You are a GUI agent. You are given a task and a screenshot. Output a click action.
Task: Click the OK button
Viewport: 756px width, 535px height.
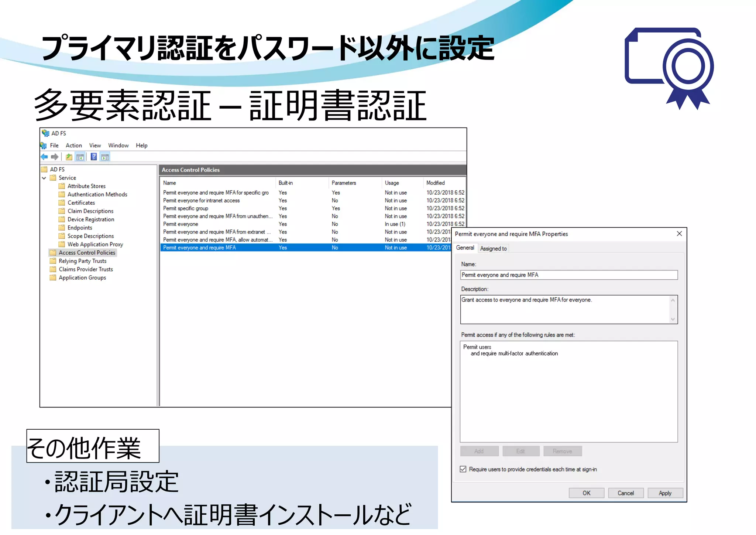pyautogui.click(x=586, y=493)
